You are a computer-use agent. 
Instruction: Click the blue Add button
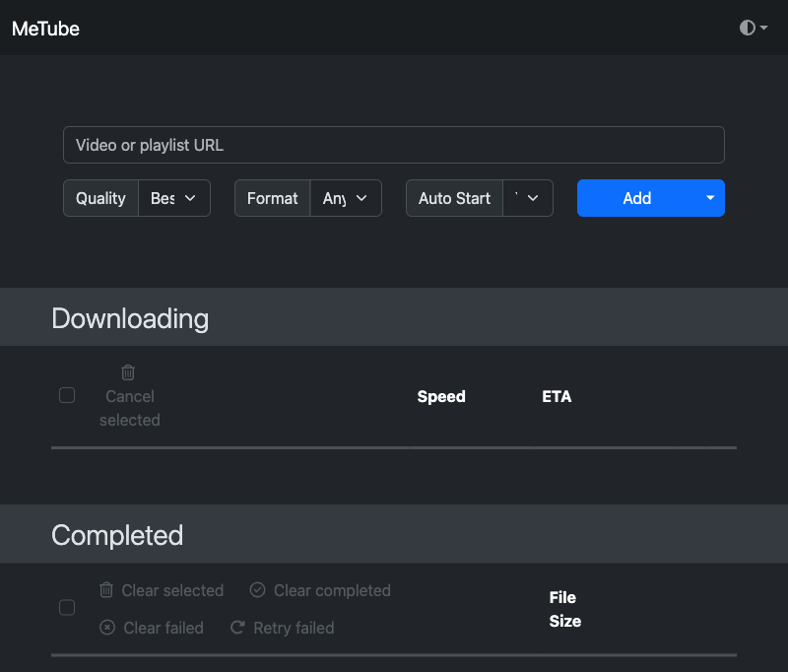pyautogui.click(x=636, y=198)
